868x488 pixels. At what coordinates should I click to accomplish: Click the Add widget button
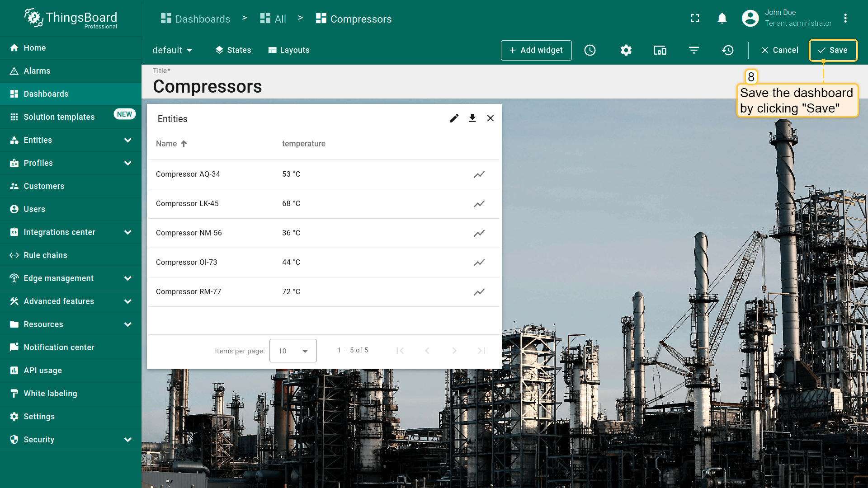click(536, 50)
